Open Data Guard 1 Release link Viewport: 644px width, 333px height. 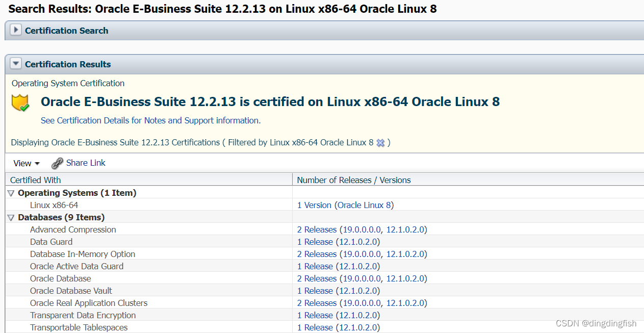(315, 242)
